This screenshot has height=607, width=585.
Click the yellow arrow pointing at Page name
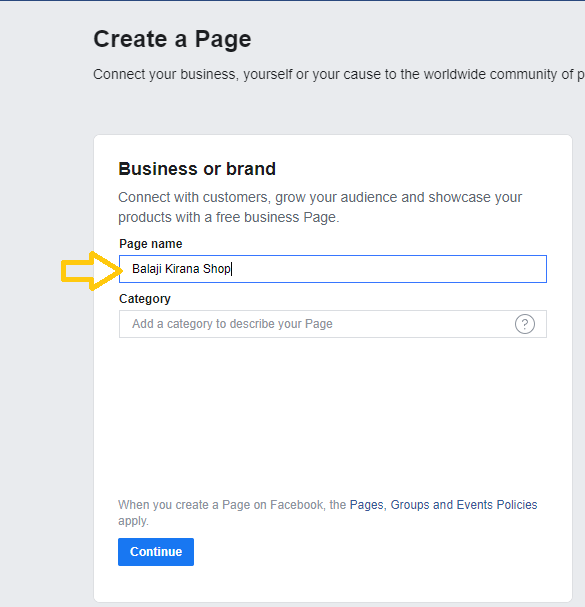pyautogui.click(x=91, y=271)
